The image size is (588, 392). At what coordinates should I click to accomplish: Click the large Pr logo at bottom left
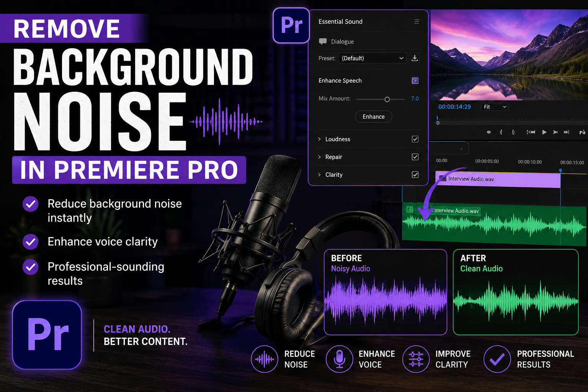pos(47,335)
